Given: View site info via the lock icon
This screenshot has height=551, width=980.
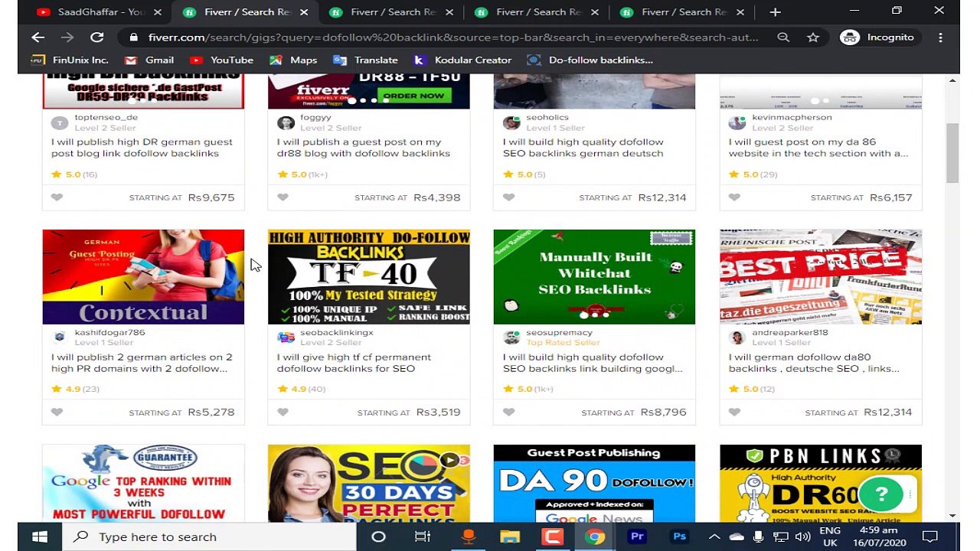Looking at the screenshot, I should [x=133, y=37].
